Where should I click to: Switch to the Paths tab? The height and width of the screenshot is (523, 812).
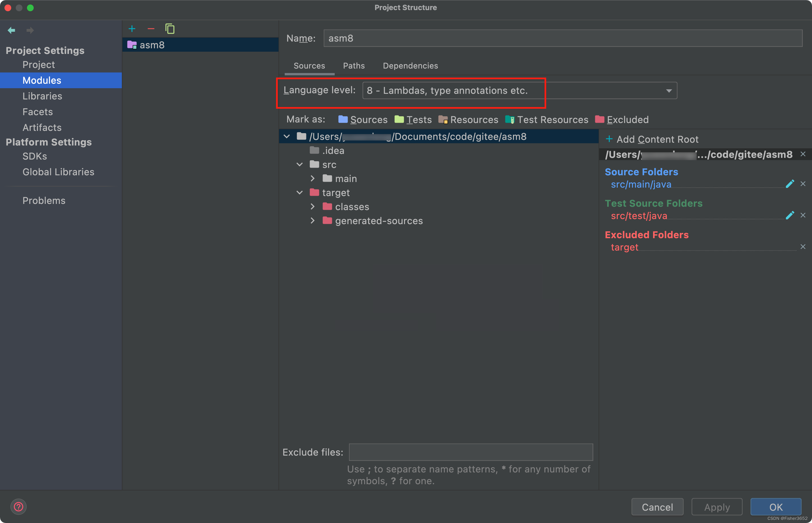(354, 66)
